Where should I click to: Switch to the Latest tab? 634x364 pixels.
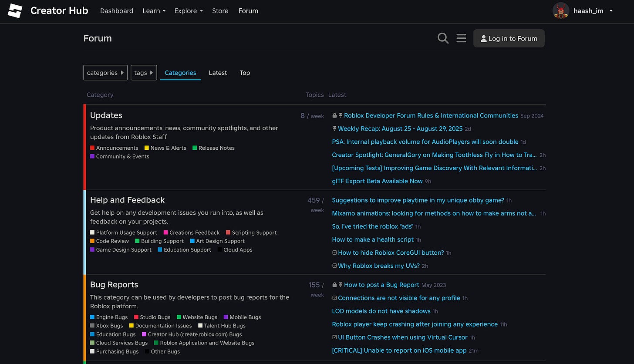point(218,73)
